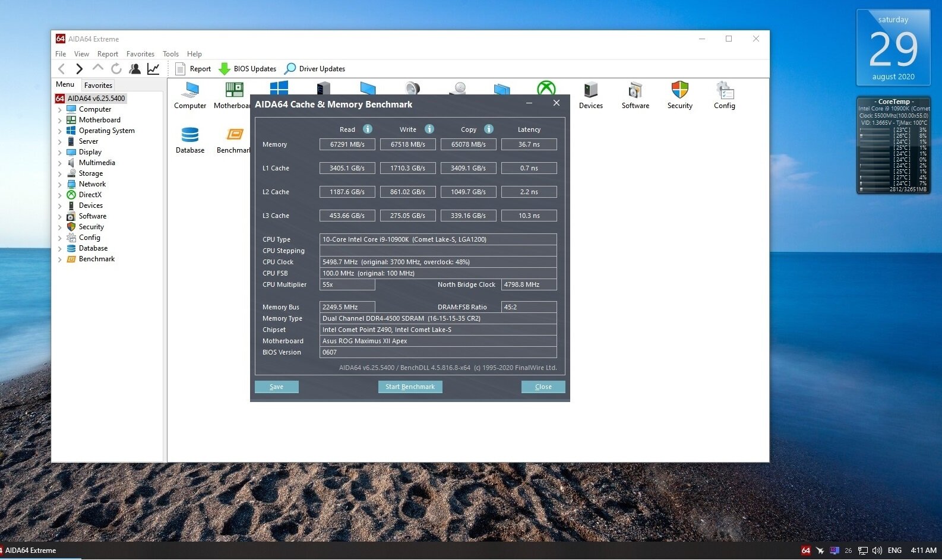The width and height of the screenshot is (942, 560).
Task: Click the L1 Cache Write 1710.3 GB/s value
Action: click(408, 168)
